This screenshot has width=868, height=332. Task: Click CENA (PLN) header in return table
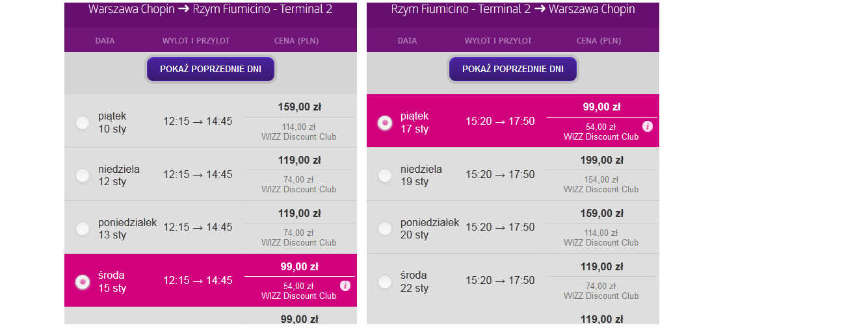coord(599,40)
